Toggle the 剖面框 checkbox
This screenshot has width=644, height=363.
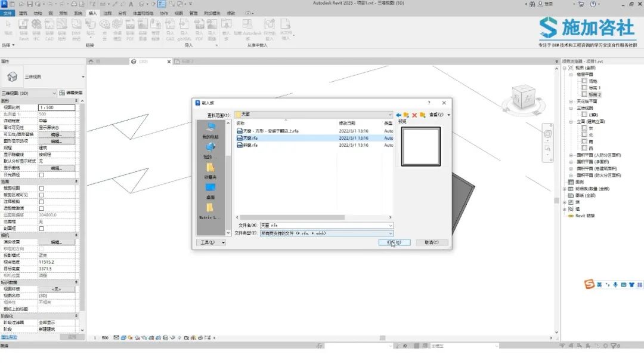(42, 229)
